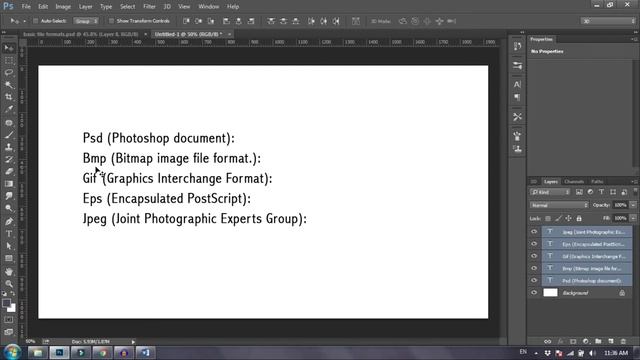Select the Crop tool

9,97
